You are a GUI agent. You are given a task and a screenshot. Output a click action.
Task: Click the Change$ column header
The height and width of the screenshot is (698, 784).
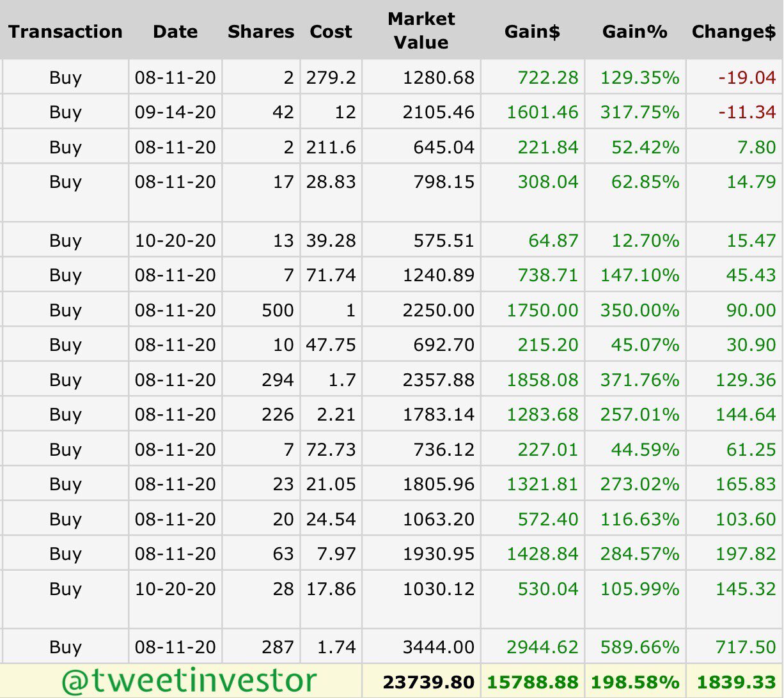pos(733,32)
